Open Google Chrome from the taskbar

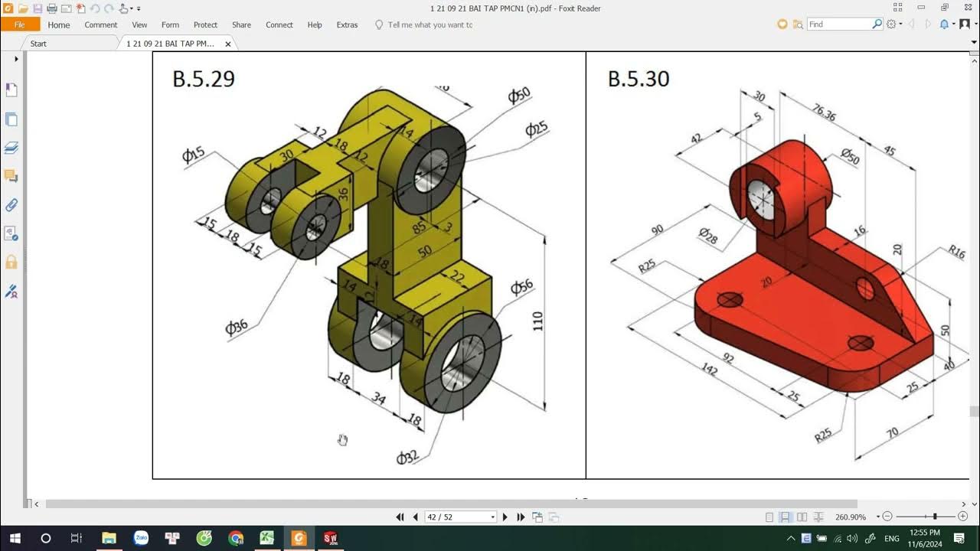tap(236, 538)
